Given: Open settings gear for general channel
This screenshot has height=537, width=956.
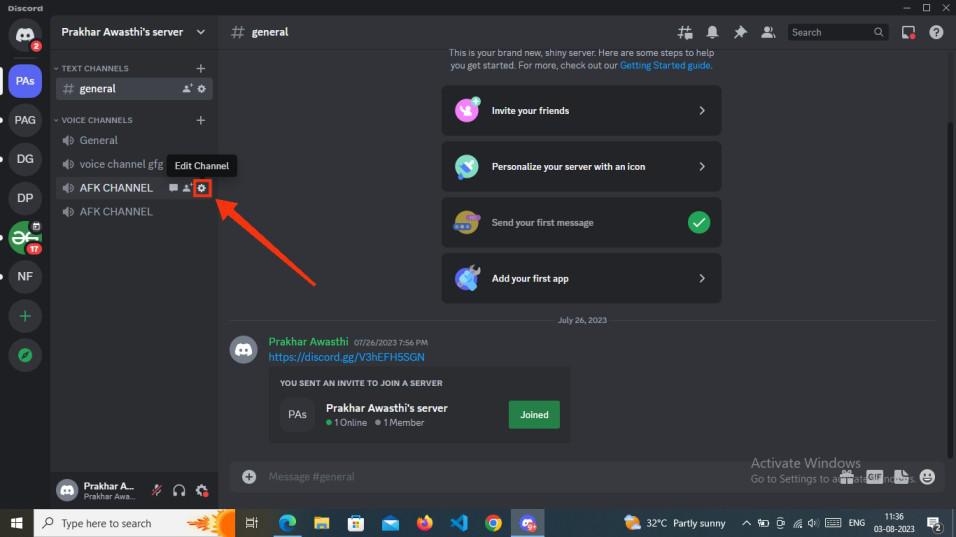Looking at the screenshot, I should (x=202, y=88).
